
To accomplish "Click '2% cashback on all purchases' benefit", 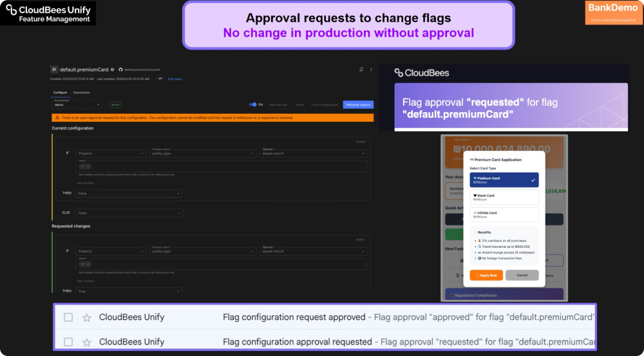I will click(x=502, y=241).
